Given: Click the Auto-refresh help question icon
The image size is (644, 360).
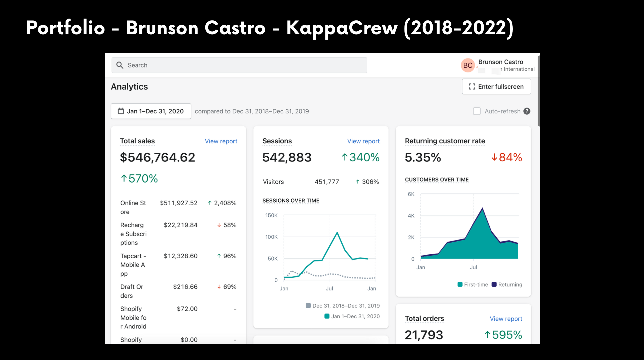Looking at the screenshot, I should click(x=527, y=111).
